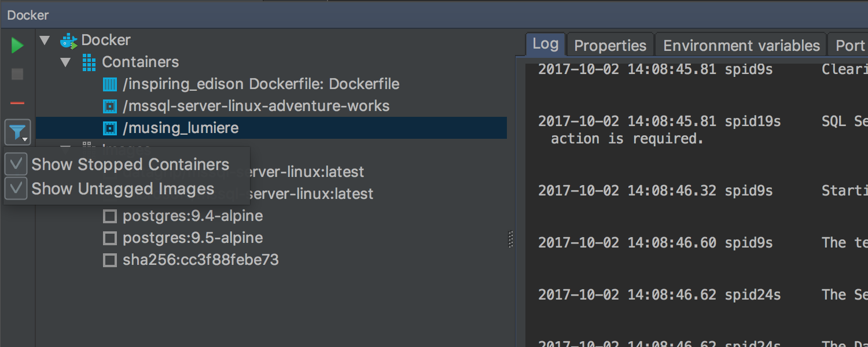Click the inspiring_edison container icon
The height and width of the screenshot is (347, 868).
pos(109,84)
